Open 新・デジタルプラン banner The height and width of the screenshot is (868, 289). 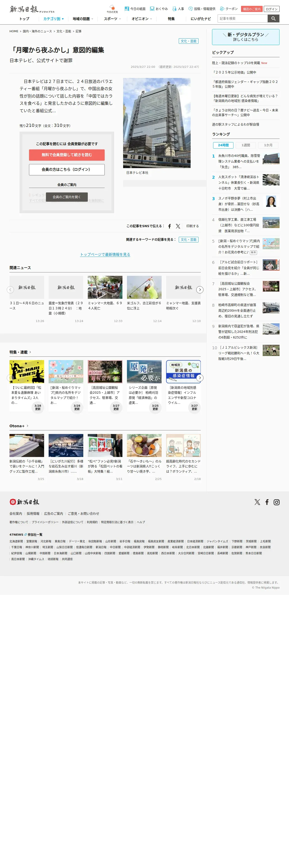tap(246, 37)
